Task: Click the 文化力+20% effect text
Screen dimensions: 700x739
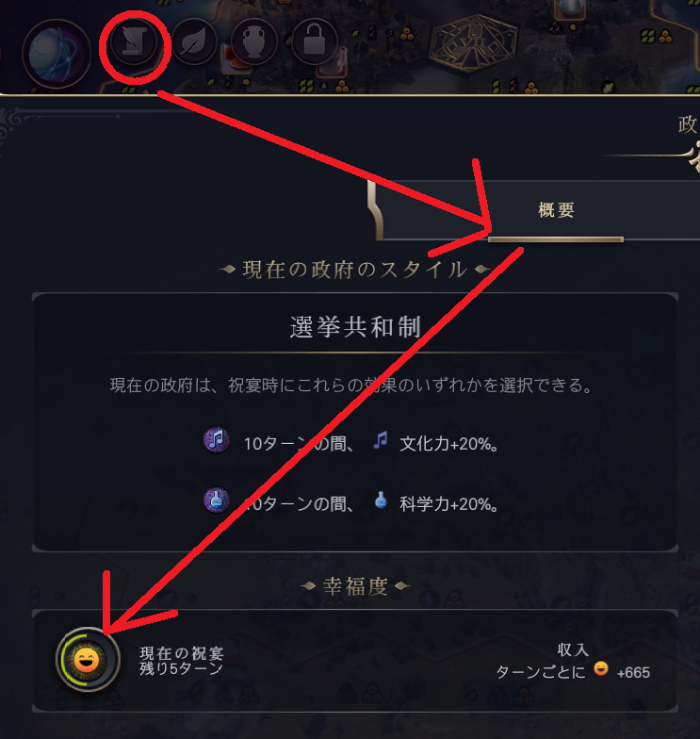Action: 448,444
